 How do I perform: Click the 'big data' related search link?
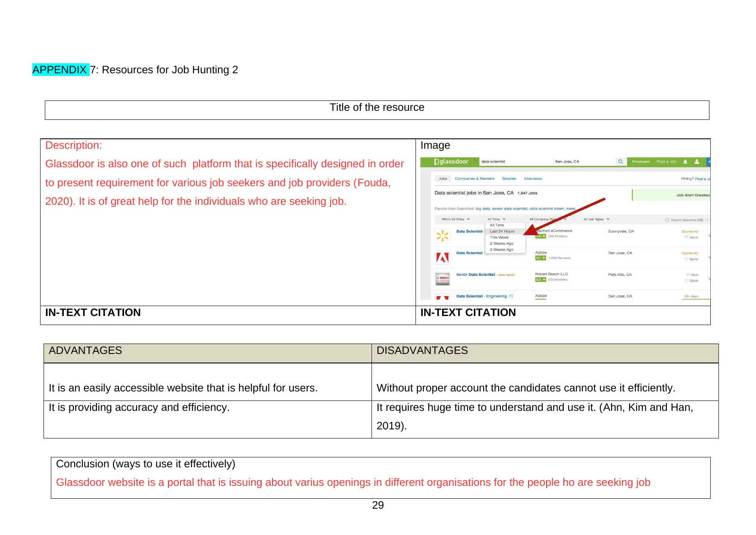[483, 209]
